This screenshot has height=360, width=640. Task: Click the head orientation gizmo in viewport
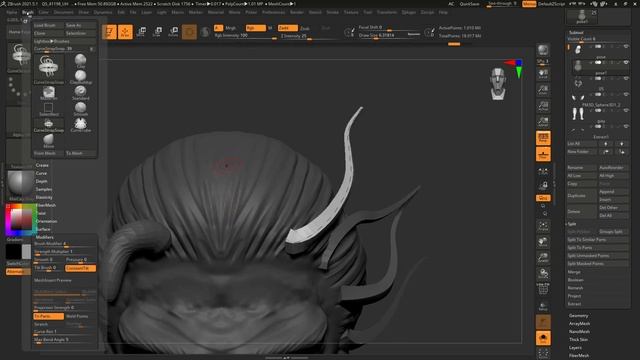(x=498, y=84)
